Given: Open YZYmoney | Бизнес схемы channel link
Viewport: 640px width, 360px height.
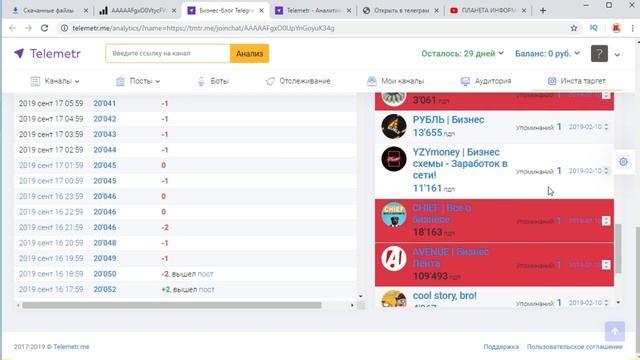Looking at the screenshot, I should 460,164.
